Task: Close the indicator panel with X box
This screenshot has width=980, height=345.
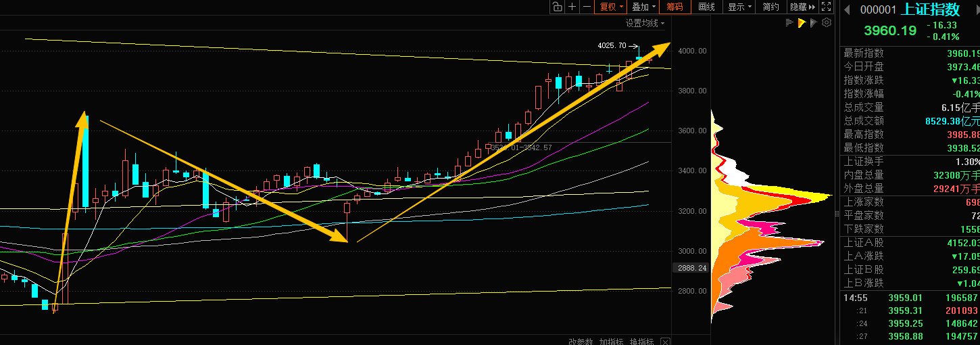Action: pyautogui.click(x=665, y=342)
